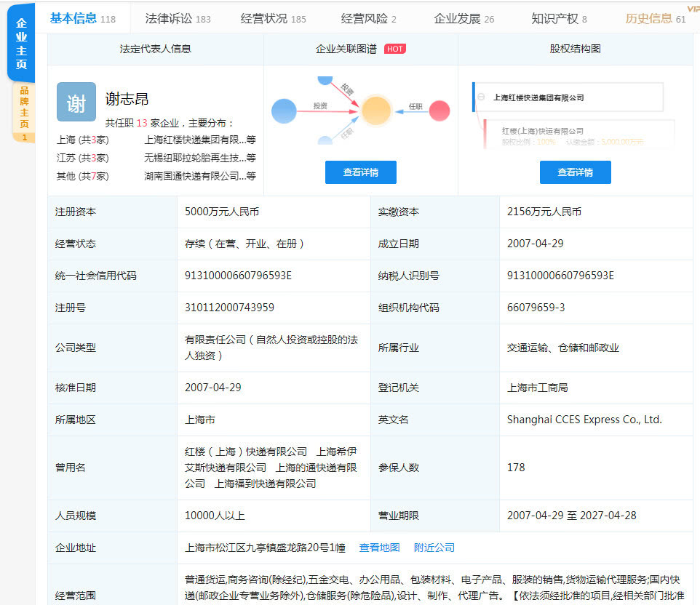Open the 基本信息 tab
Image resolution: width=700 pixels, height=605 pixels.
click(83, 19)
